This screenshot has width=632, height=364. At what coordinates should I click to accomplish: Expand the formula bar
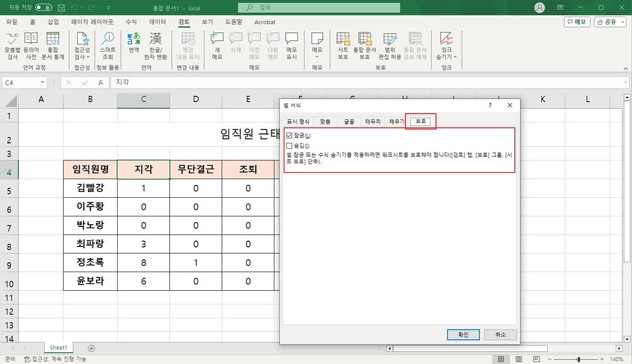626,83
